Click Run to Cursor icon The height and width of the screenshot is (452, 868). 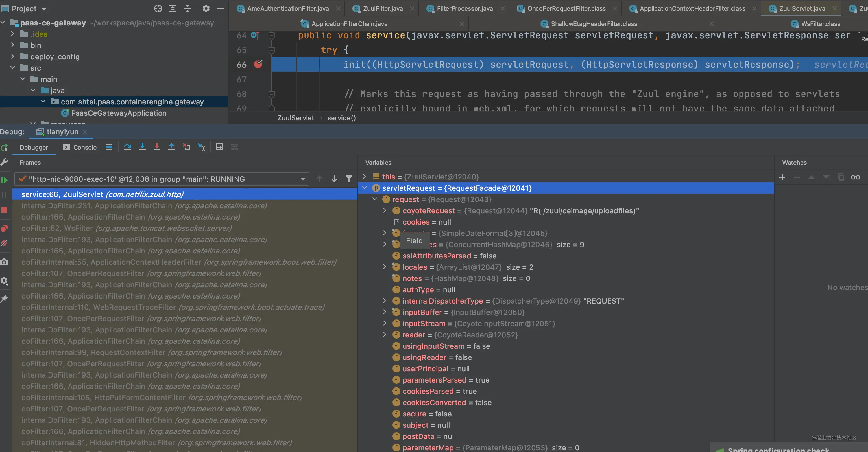(x=201, y=147)
